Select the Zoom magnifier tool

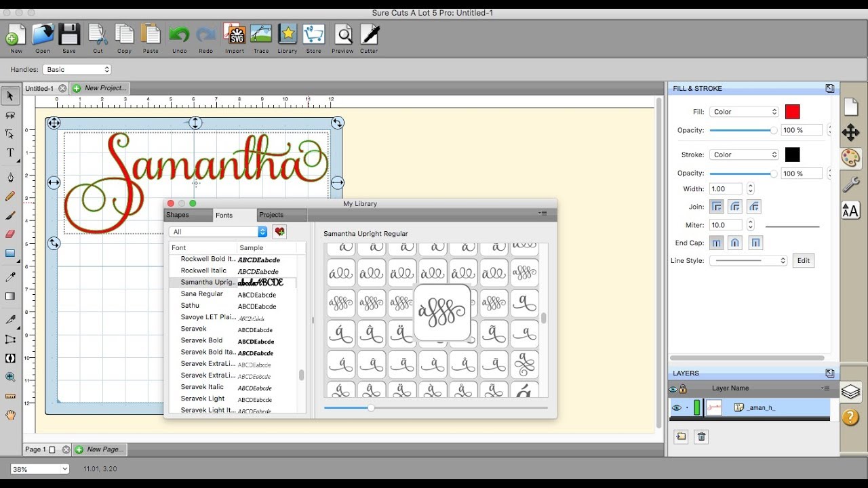pyautogui.click(x=10, y=377)
